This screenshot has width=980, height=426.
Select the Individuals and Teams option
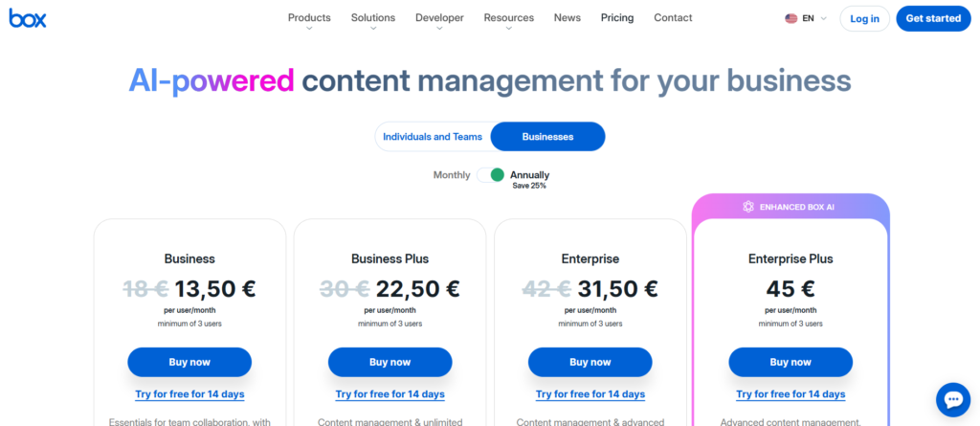tap(433, 137)
